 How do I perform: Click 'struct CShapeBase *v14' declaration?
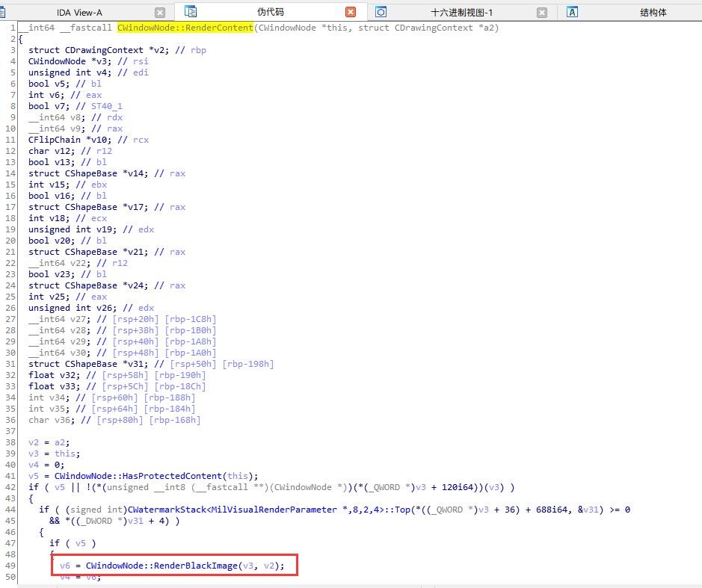[88, 173]
